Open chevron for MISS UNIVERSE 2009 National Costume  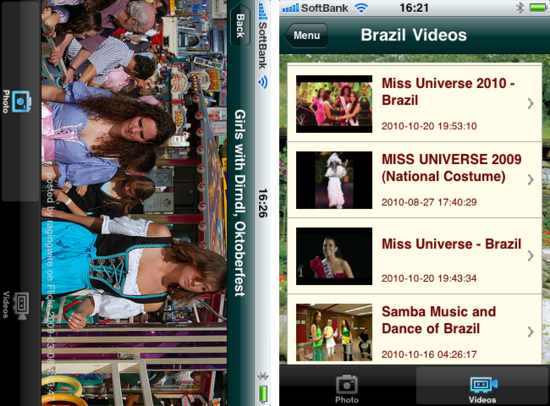(x=530, y=179)
